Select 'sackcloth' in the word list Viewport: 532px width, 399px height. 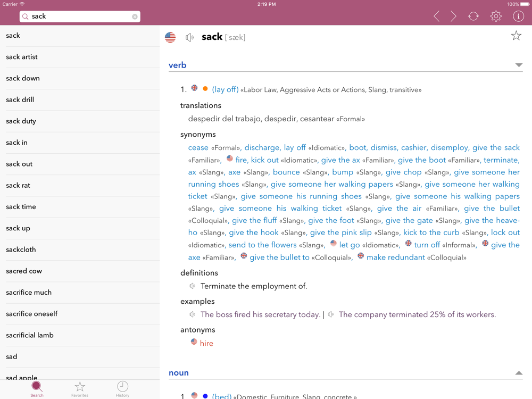pos(80,250)
